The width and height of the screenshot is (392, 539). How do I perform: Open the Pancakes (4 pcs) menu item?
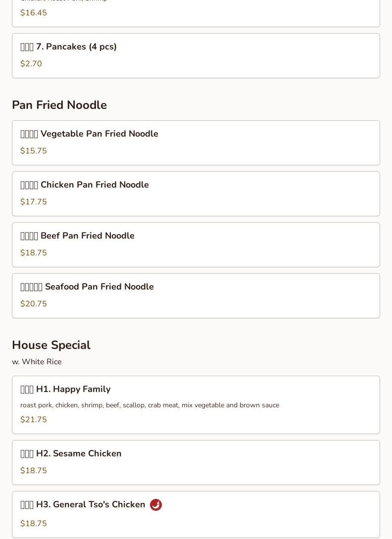pos(69,47)
